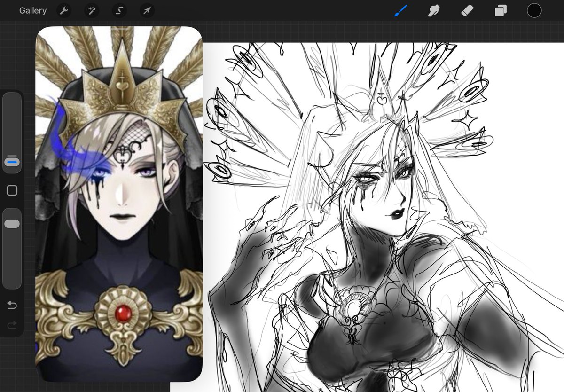Image resolution: width=564 pixels, height=392 pixels.
Task: Undo the last stroke
Action: tap(12, 306)
